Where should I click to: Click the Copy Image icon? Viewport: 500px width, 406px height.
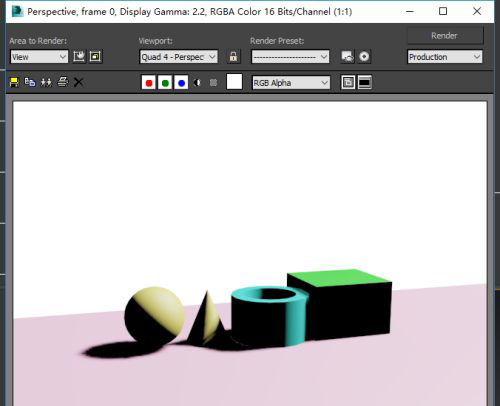[30, 82]
